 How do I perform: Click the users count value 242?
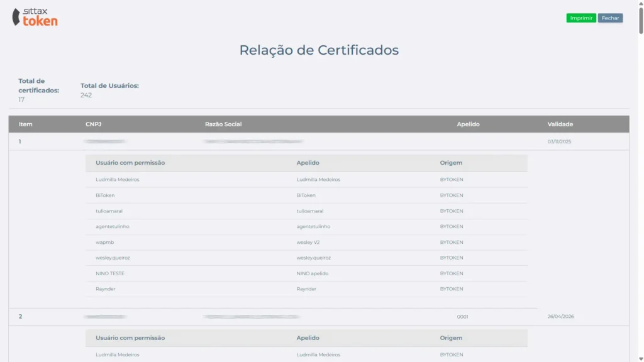86,96
